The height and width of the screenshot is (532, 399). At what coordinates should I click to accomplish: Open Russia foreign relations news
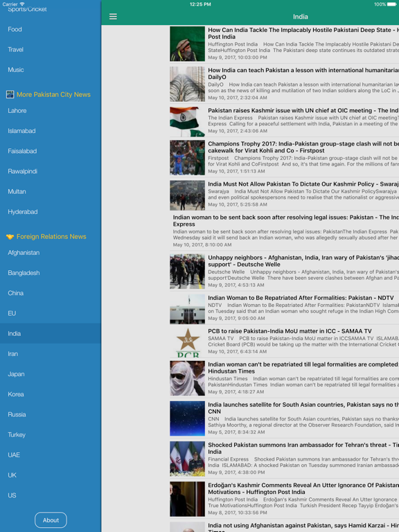50,415
